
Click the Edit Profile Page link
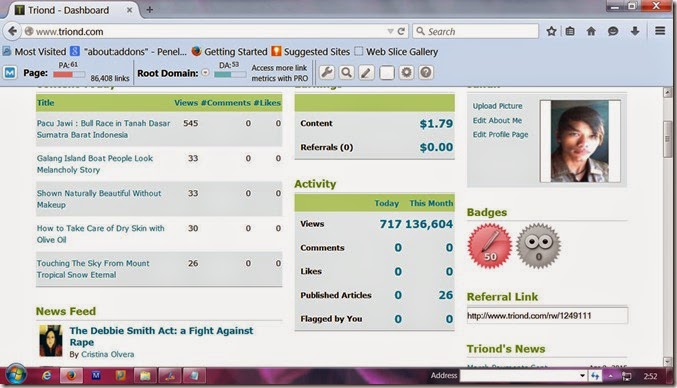500,135
